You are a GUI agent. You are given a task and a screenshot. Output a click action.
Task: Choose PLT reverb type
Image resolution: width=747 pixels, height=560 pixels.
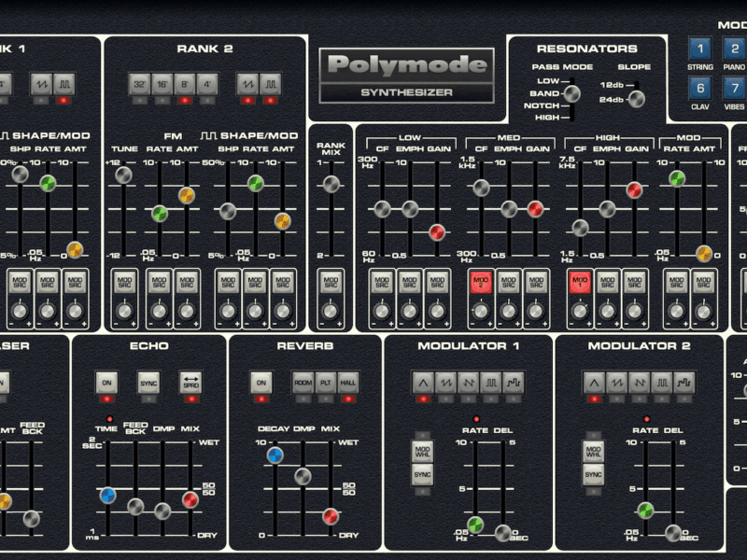(x=325, y=383)
